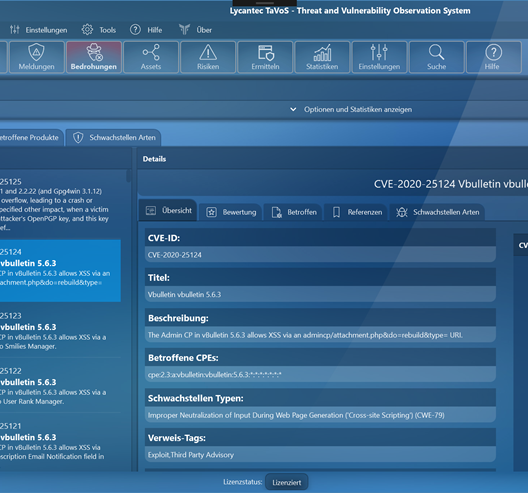Open the Einstellungen sliders toolbar button
The image size is (528, 493).
click(x=380, y=57)
